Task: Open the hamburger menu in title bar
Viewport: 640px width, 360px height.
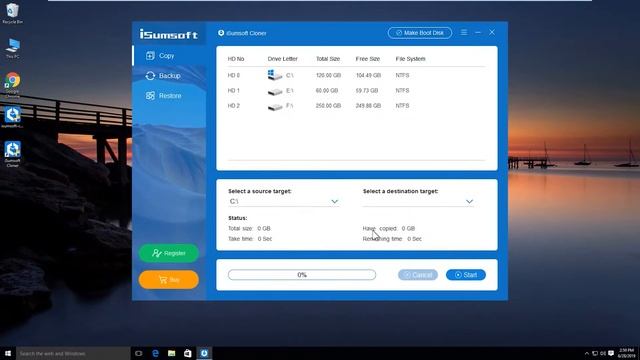Action: tap(464, 32)
